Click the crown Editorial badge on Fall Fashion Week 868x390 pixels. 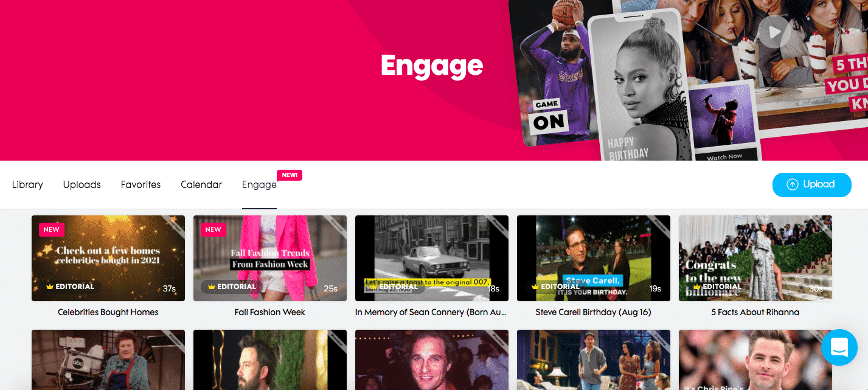click(232, 287)
